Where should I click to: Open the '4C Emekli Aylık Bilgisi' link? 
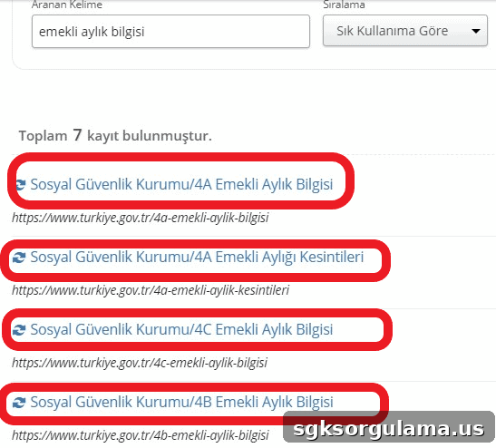click(181, 329)
